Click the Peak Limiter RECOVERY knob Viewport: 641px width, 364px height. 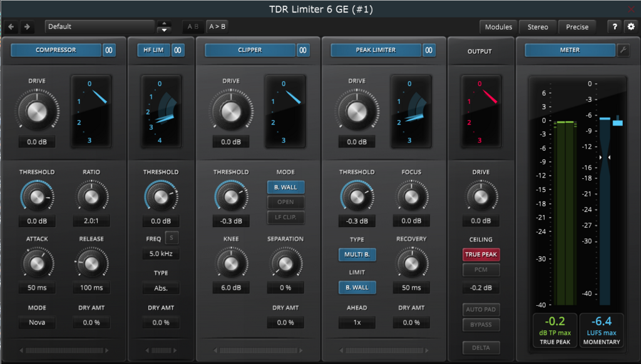click(411, 264)
